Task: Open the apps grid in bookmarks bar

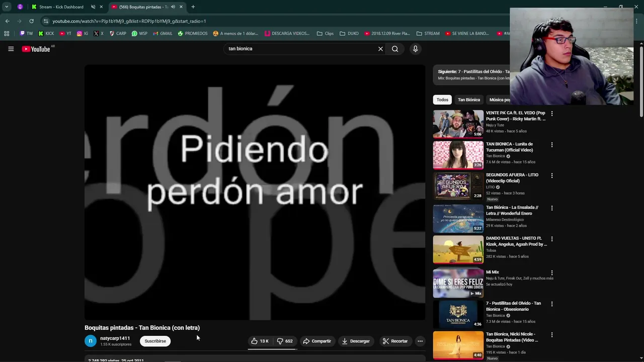Action: [x=7, y=34]
